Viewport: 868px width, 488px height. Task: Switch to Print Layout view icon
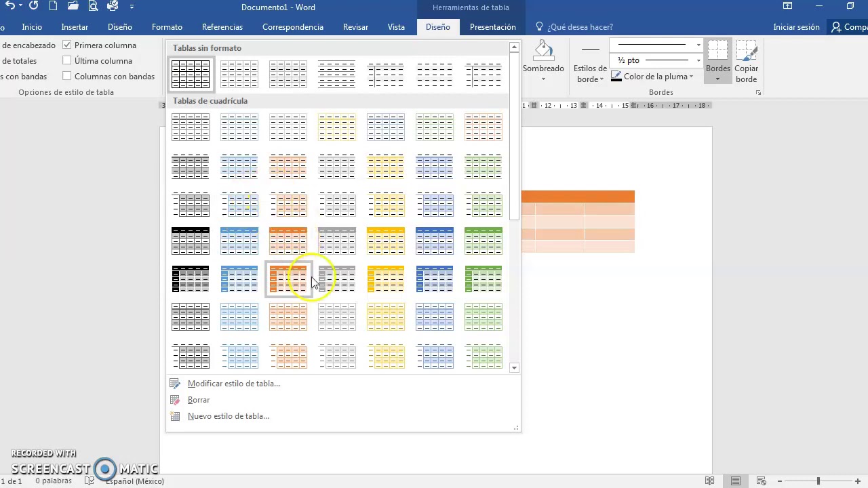point(735,481)
